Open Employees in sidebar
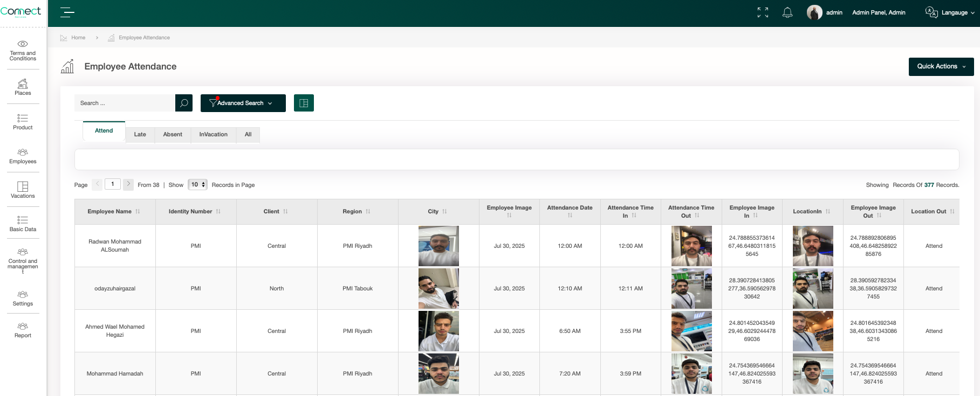980x396 pixels. (23, 156)
